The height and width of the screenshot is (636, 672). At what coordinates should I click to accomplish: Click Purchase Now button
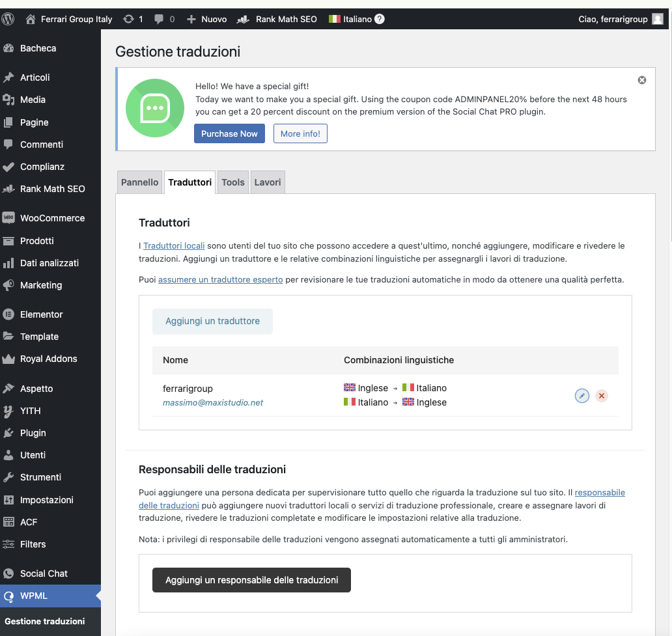(x=229, y=133)
